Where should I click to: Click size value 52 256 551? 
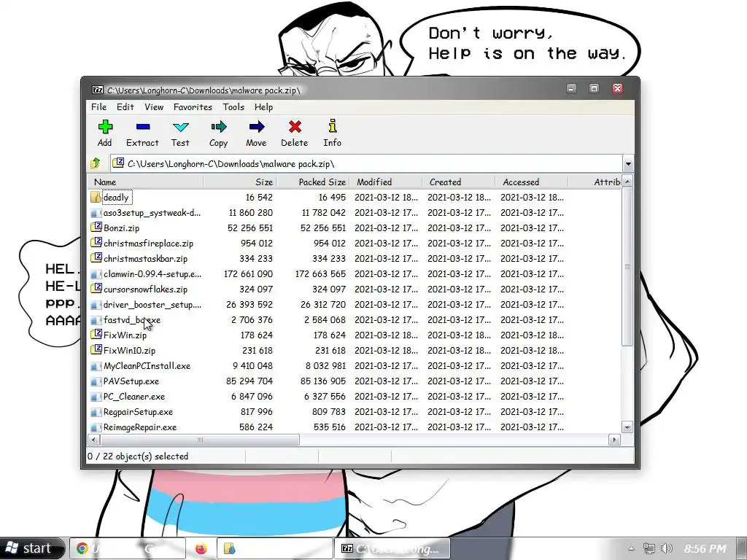click(x=250, y=227)
